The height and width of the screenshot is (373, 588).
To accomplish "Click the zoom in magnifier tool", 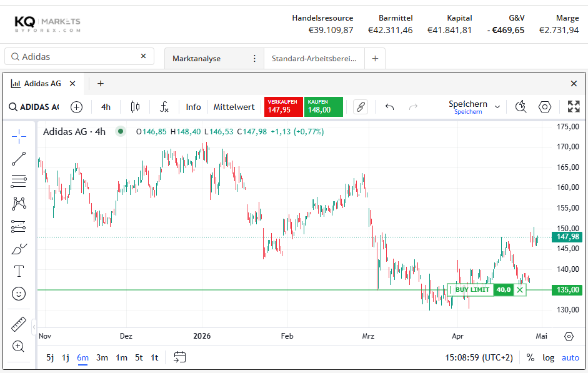I will click(x=19, y=346).
